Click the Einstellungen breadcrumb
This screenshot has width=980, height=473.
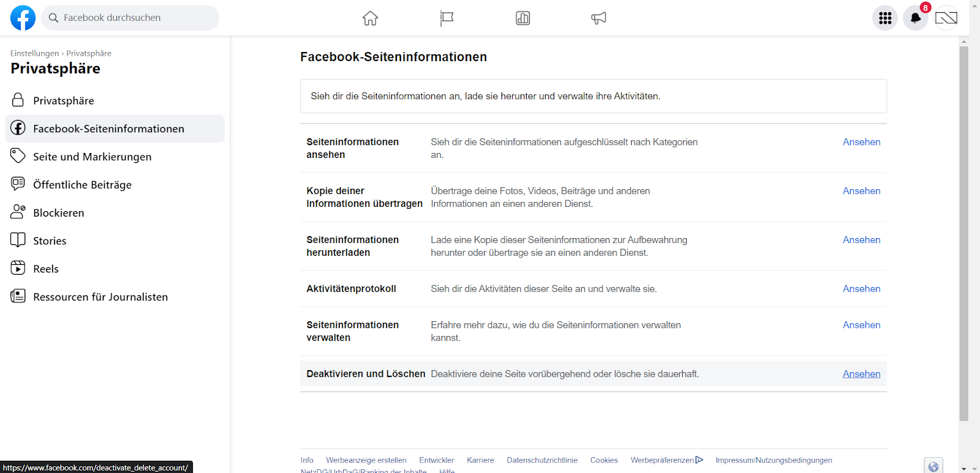pyautogui.click(x=34, y=53)
